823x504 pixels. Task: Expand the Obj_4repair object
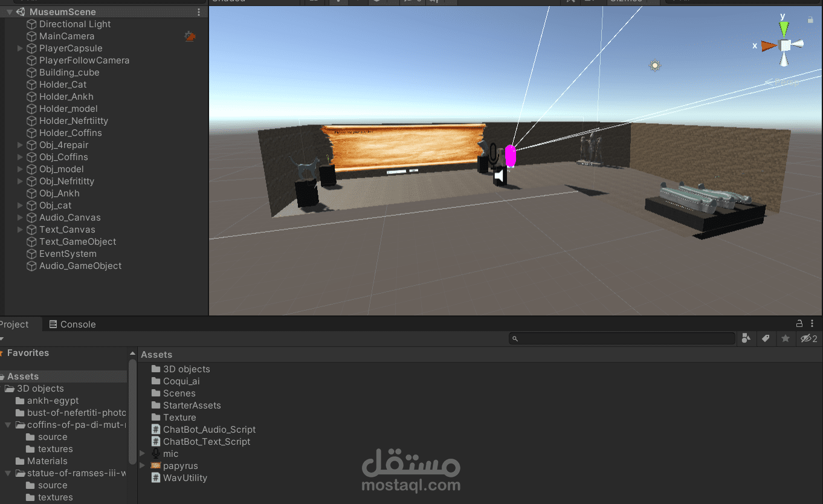20,145
